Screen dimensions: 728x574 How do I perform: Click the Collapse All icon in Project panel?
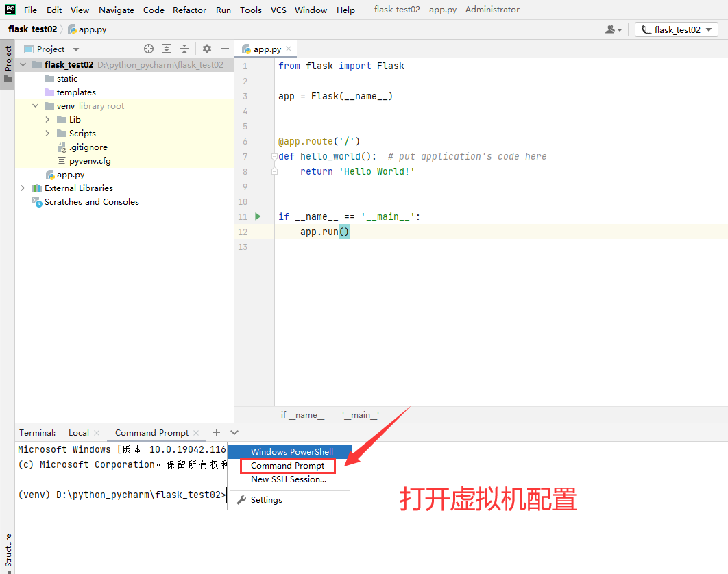[183, 49]
